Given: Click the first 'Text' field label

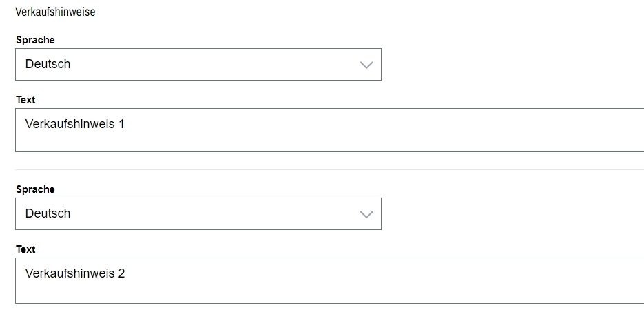Looking at the screenshot, I should tap(25, 100).
